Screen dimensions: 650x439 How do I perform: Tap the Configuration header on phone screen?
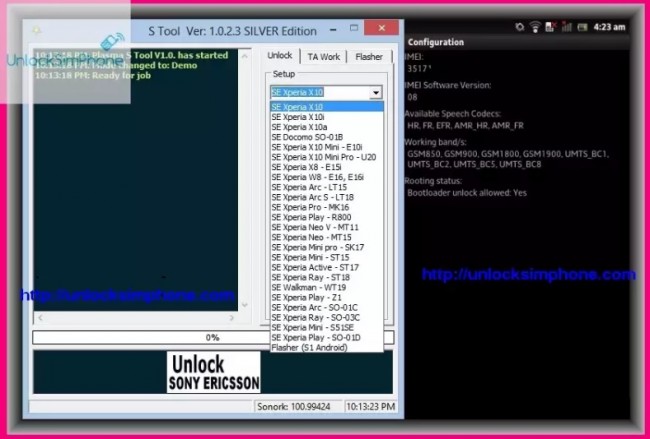[x=436, y=42]
